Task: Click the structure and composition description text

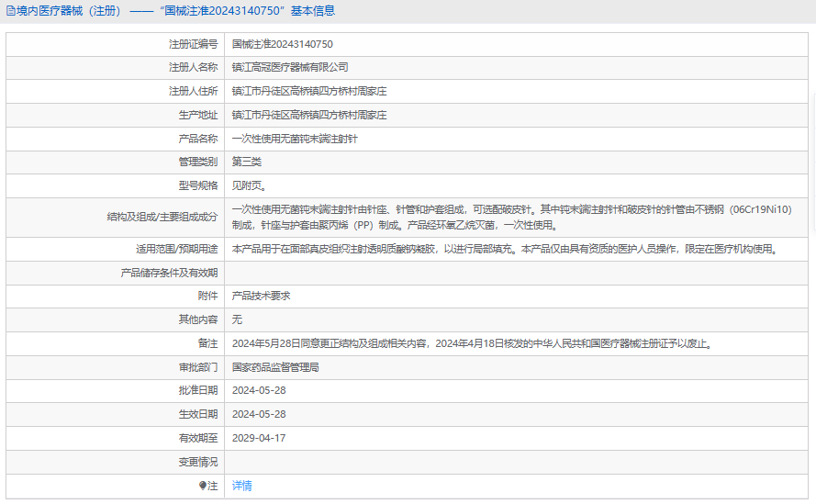Action: click(x=512, y=218)
